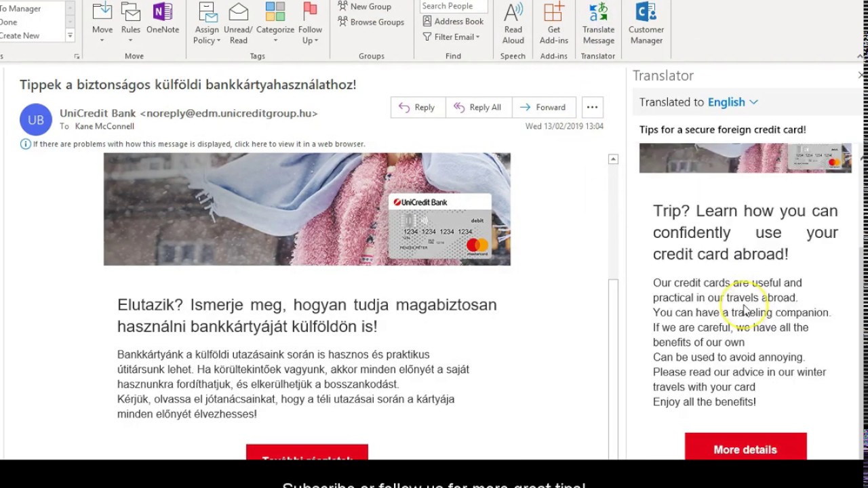Viewport: 868px width, 488px height.
Task: View this message in a web browser
Action: (x=199, y=144)
